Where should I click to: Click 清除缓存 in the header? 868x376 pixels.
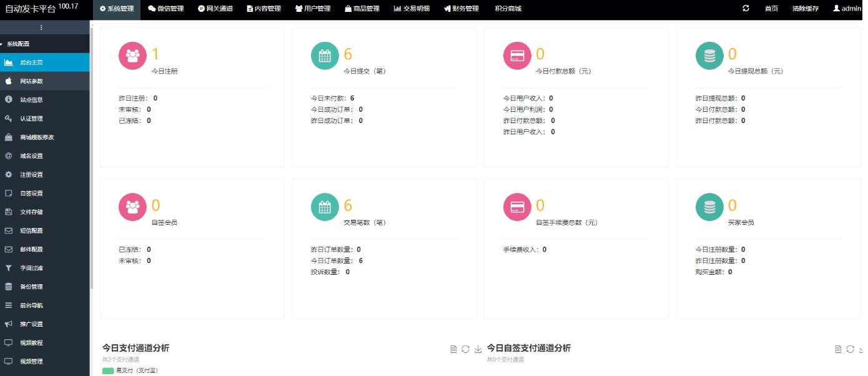click(x=806, y=9)
